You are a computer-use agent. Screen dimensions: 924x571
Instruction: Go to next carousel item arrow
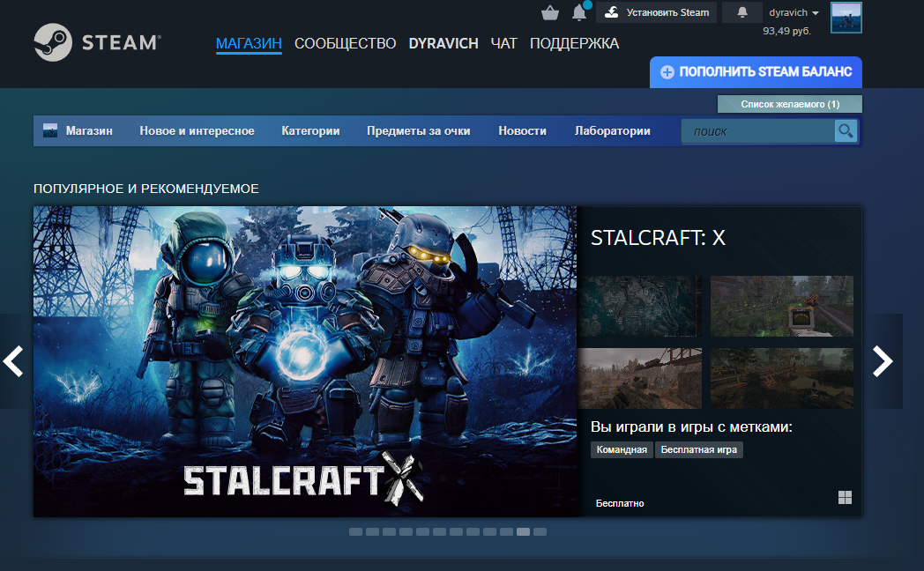coord(883,361)
